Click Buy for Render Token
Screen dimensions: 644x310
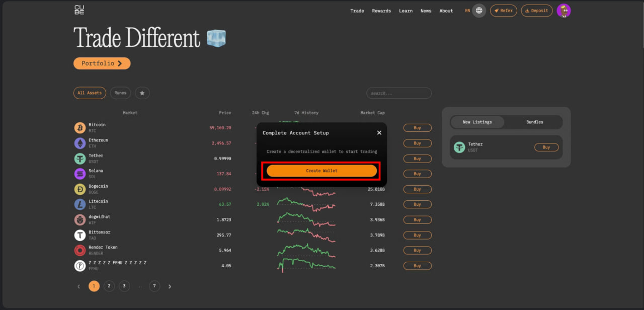(418, 250)
